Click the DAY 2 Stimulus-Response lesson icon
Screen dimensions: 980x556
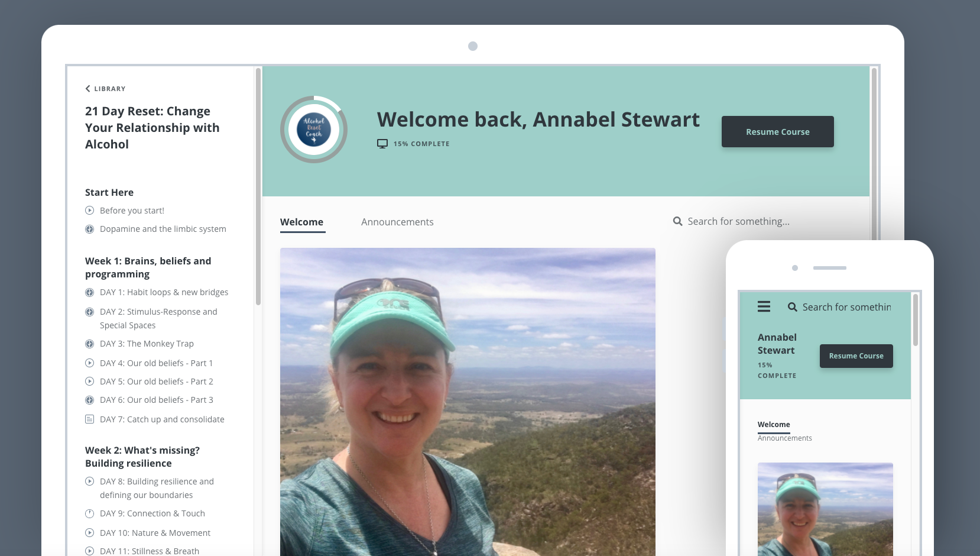[x=90, y=312]
